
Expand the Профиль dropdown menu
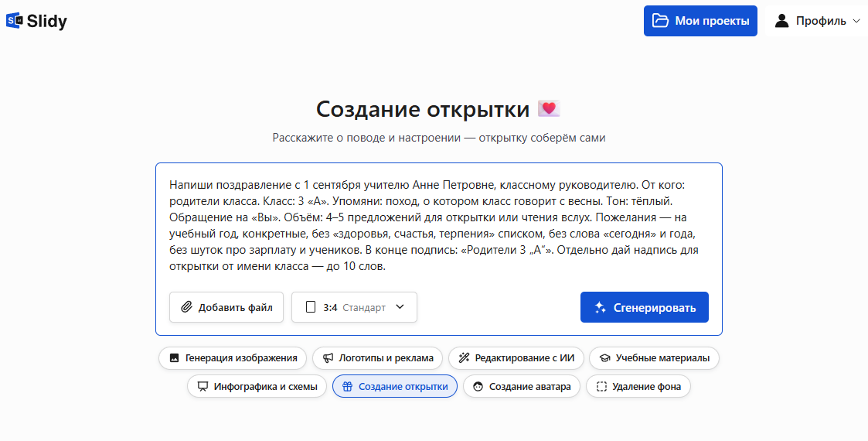[x=819, y=21]
